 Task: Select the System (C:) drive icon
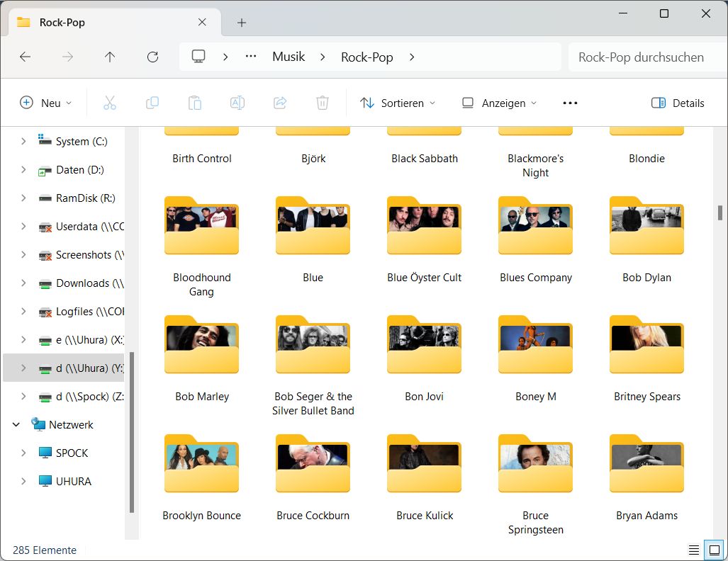click(x=45, y=140)
